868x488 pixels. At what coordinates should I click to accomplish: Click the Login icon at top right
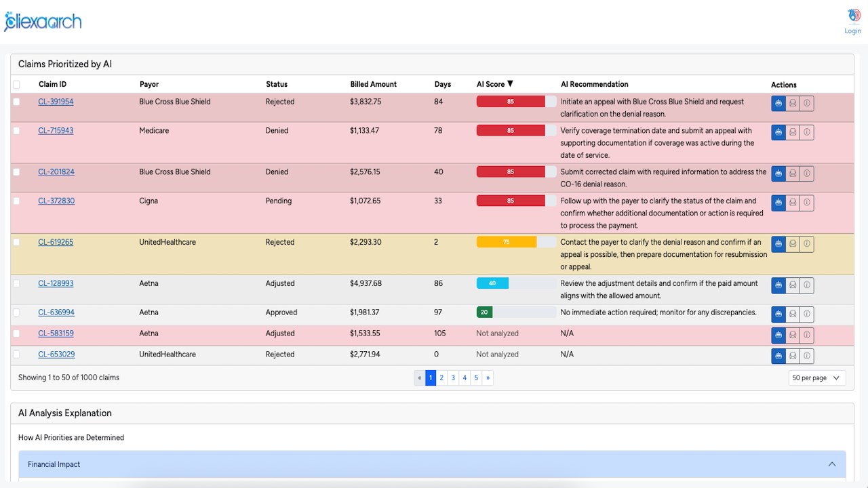point(853,20)
